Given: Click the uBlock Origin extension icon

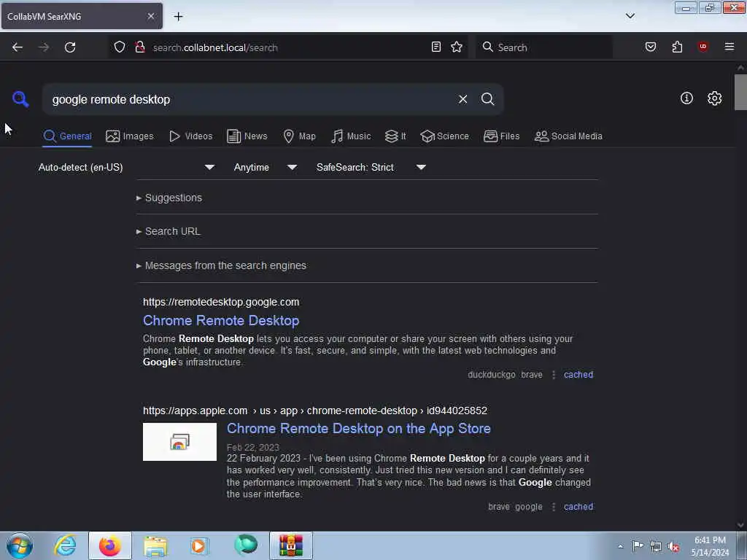Looking at the screenshot, I should [x=703, y=46].
